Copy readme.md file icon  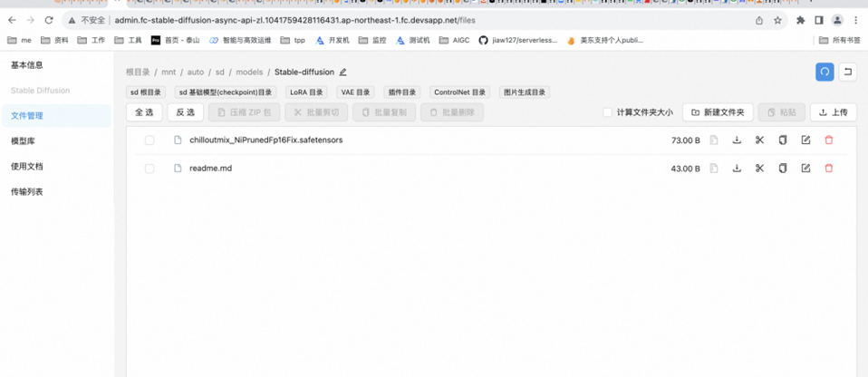pos(782,169)
